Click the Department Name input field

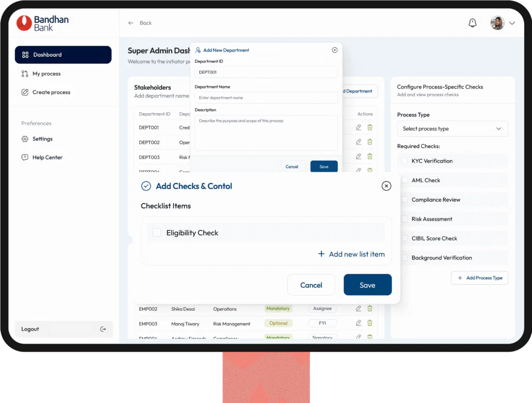266,98
